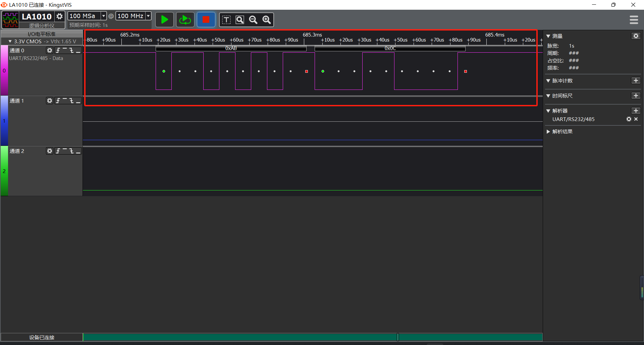This screenshot has height=345, width=644.
Task: Click the 预期采样时间: 1s label
Action: click(x=88, y=25)
